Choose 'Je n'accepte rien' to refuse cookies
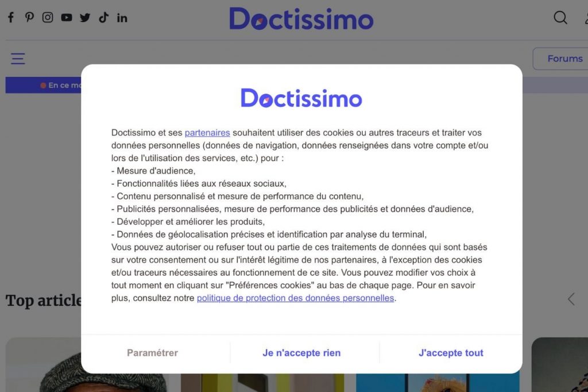The image size is (588, 392). pos(301,353)
